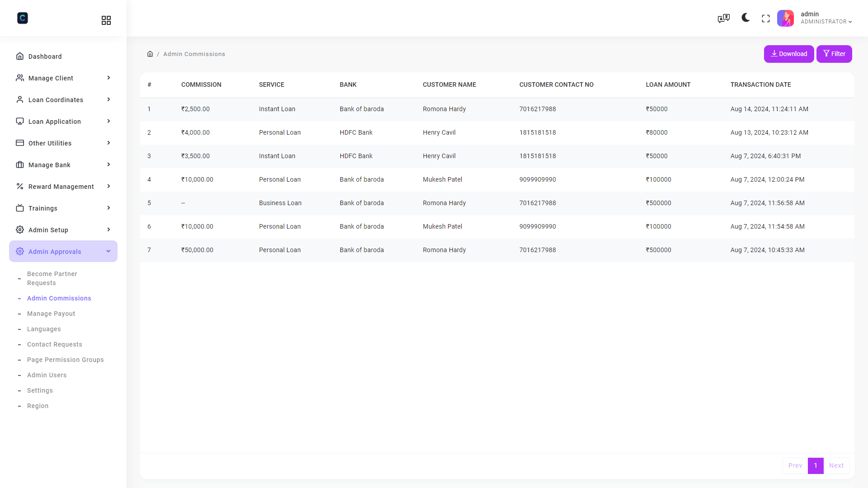Select the Manage Bank sidebar icon
The width and height of the screenshot is (868, 488).
[20, 164]
